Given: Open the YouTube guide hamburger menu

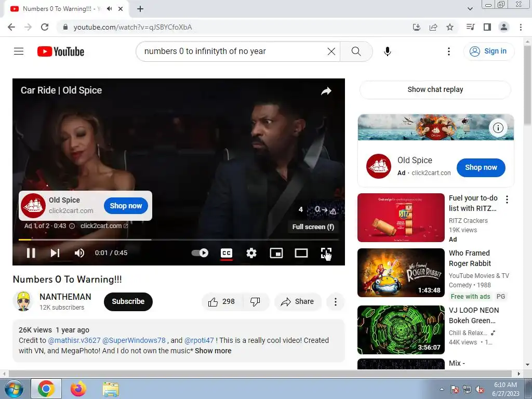Looking at the screenshot, I should pyautogui.click(x=19, y=51).
